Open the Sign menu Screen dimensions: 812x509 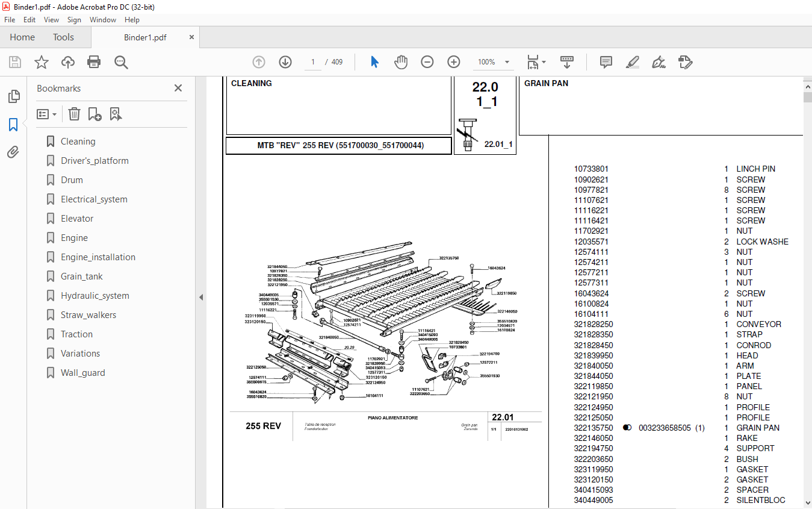(75, 20)
